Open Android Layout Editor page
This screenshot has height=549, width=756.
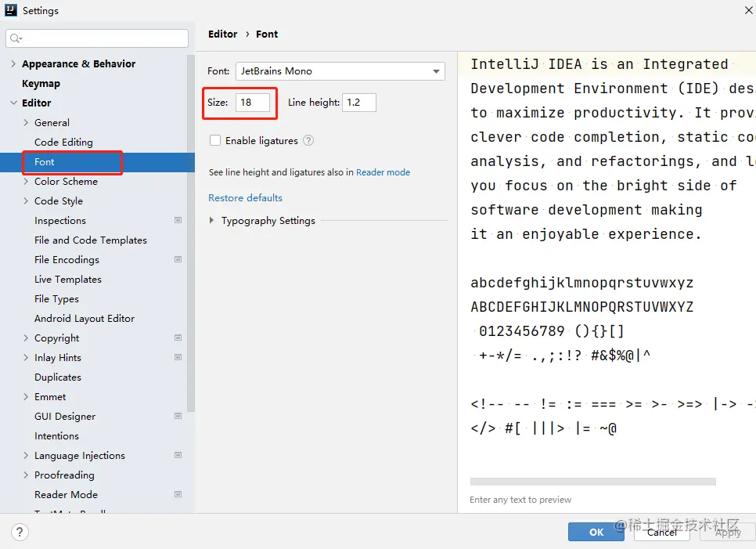pos(85,319)
